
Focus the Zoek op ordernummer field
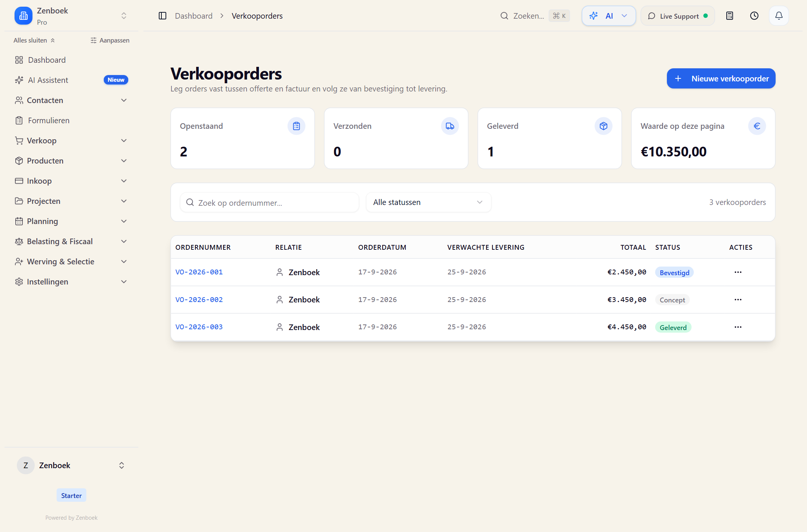[269, 202]
